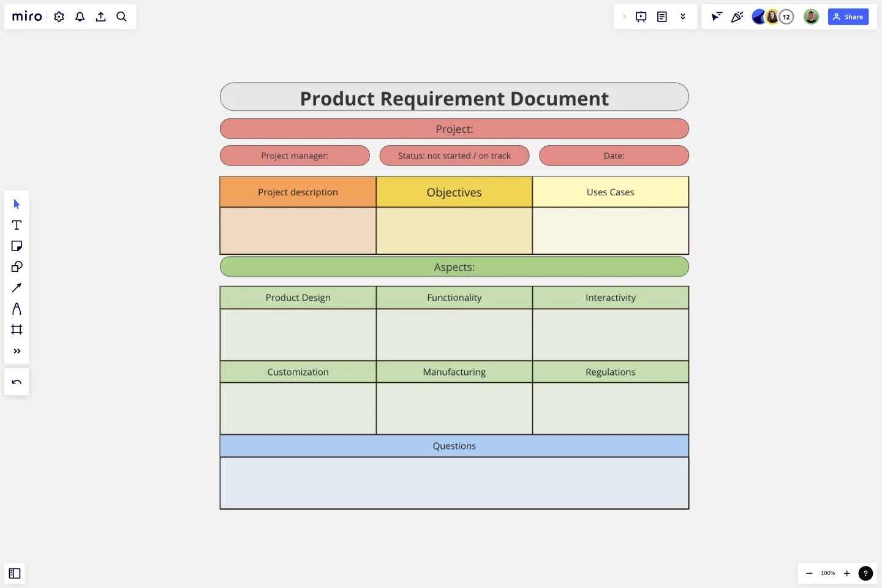Expand more collaboration tools chevron
This screenshot has height=588, width=882.
pyautogui.click(x=683, y=17)
